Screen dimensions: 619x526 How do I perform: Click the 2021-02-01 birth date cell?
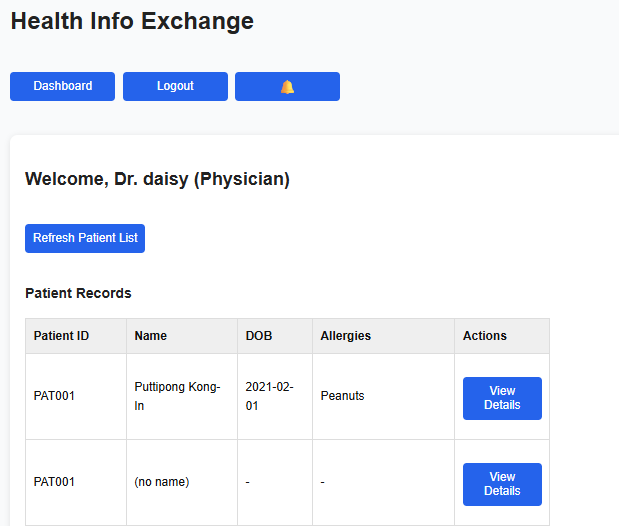pos(269,396)
